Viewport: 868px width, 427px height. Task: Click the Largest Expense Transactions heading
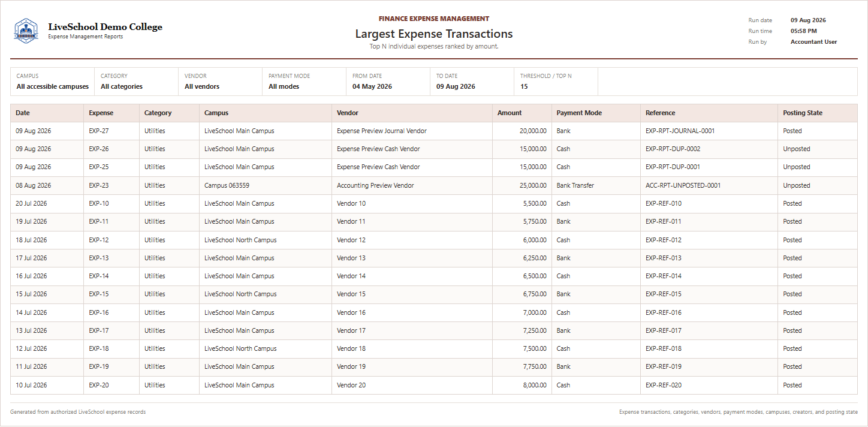point(434,34)
